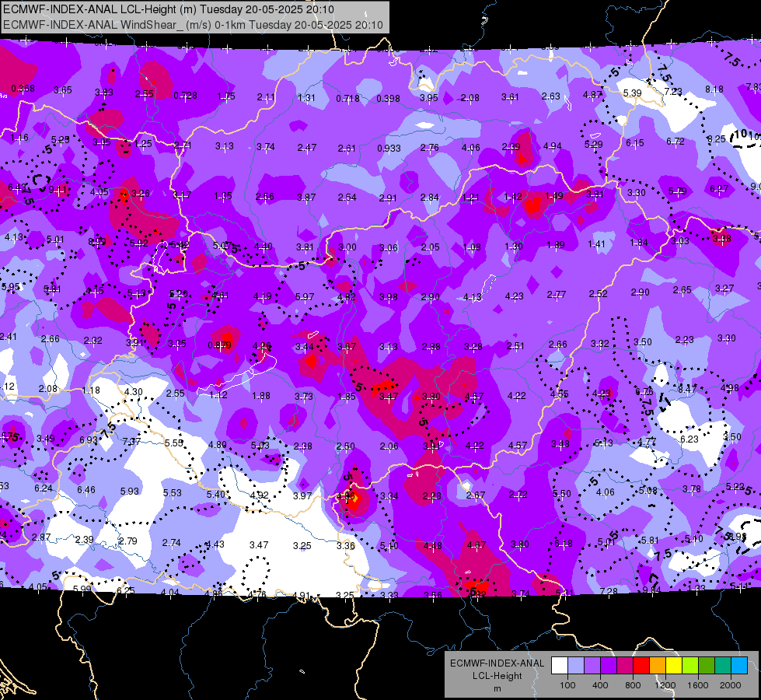Screen dimensions: 761x700
Task: Click the grid value 2.47
Action: coord(307,147)
